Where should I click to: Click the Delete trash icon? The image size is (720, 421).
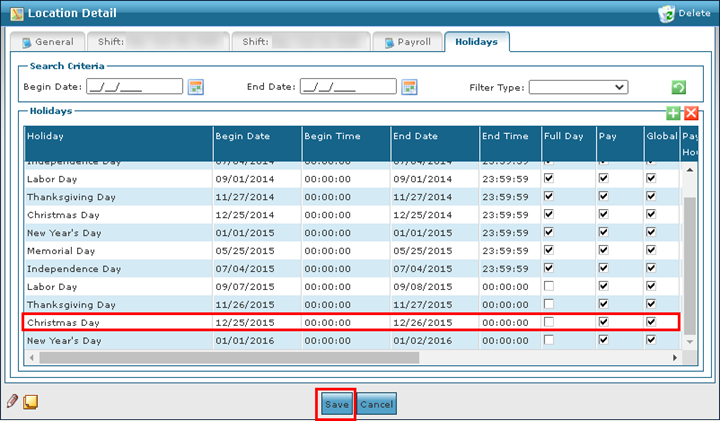(666, 13)
